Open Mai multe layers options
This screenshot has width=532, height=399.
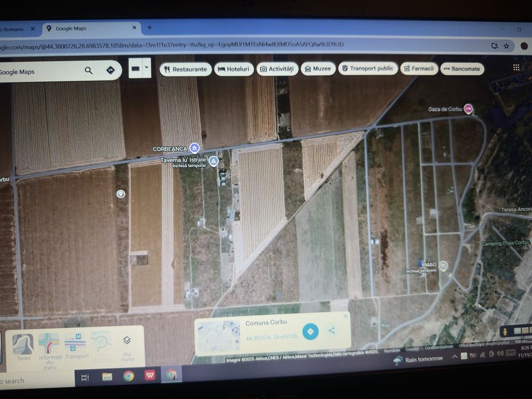click(127, 348)
